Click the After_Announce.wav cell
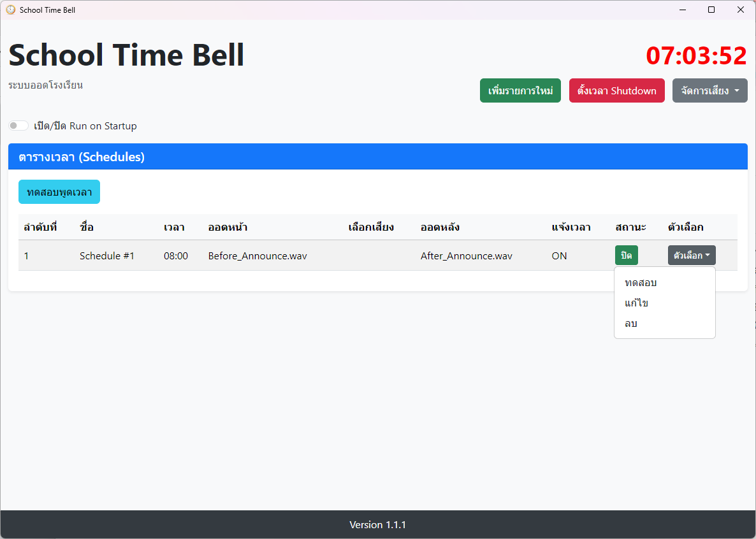The height and width of the screenshot is (539, 756). click(466, 256)
